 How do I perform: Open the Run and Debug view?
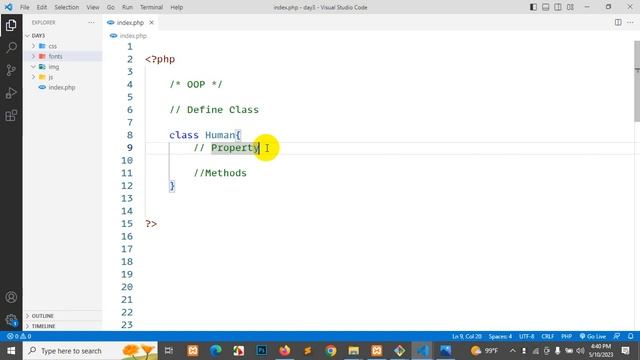tap(11, 93)
